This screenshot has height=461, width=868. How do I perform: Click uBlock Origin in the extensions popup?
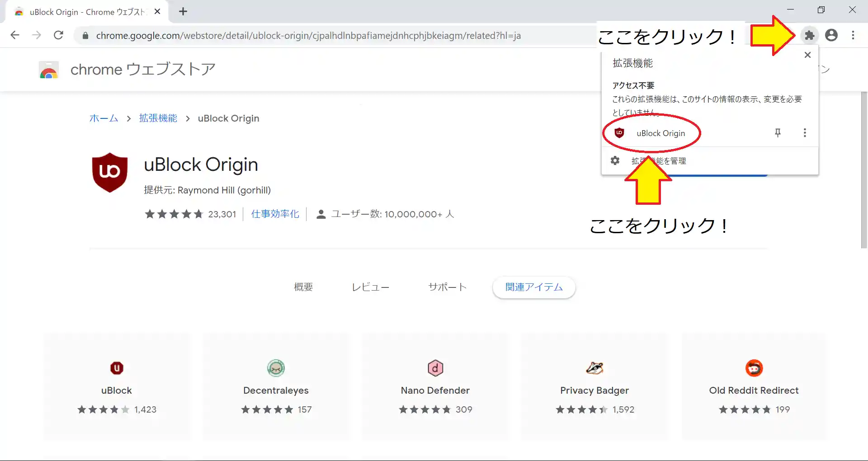click(660, 133)
